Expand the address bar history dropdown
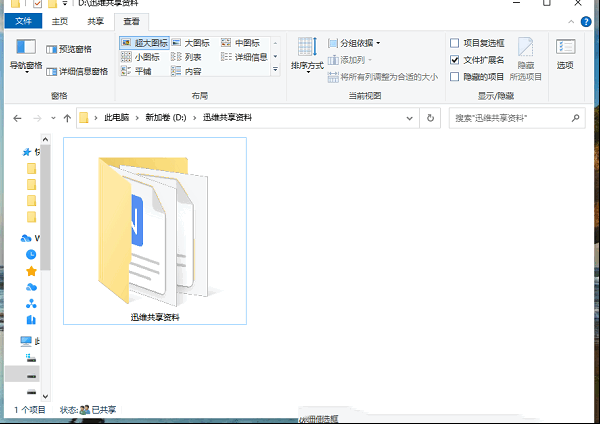600x424 pixels. [x=409, y=118]
